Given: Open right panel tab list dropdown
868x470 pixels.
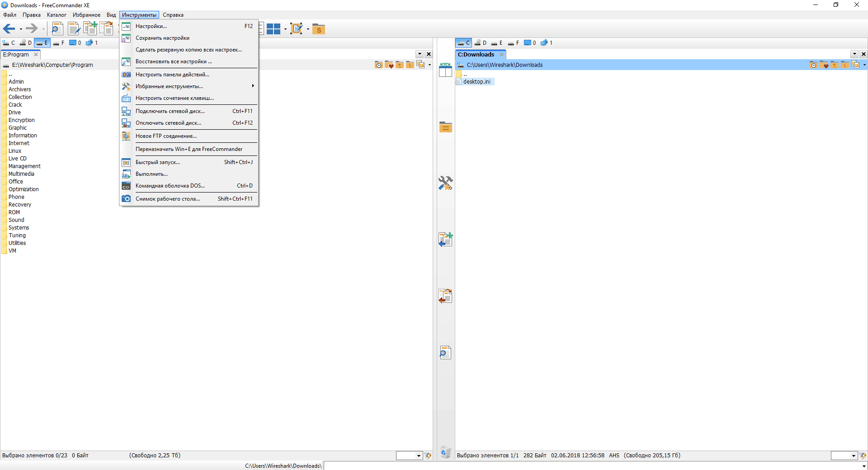Looking at the screenshot, I should (x=854, y=54).
